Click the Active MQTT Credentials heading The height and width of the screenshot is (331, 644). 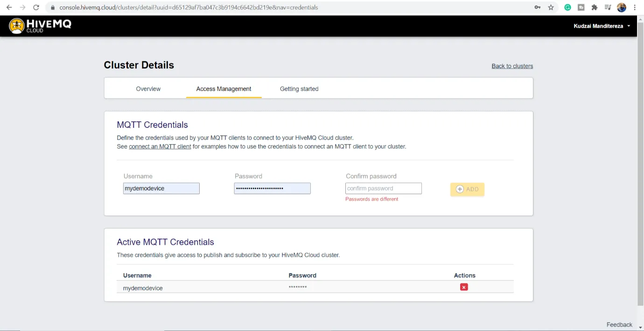(165, 242)
